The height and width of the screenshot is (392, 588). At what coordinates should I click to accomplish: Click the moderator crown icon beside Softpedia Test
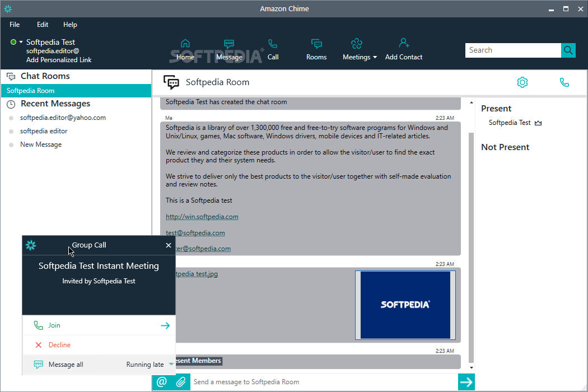tap(538, 123)
